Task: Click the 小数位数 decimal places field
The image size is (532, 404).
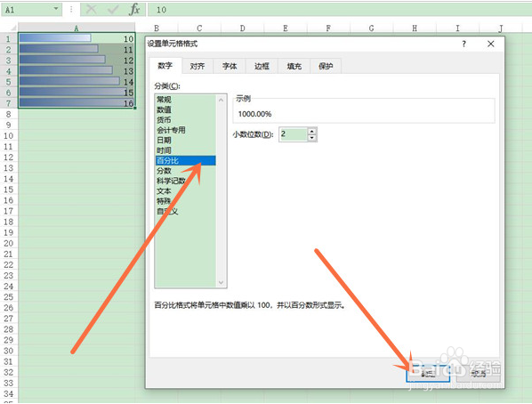Action: point(294,134)
